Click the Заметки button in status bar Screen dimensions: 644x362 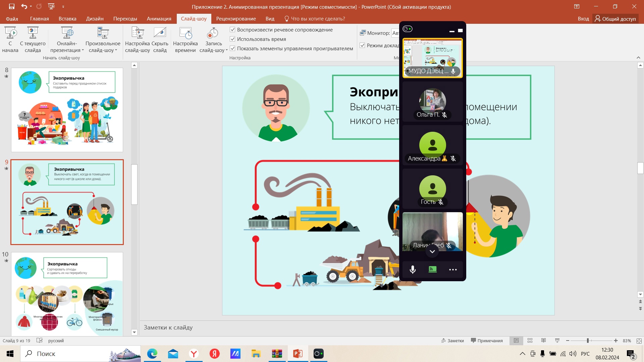(x=452, y=341)
